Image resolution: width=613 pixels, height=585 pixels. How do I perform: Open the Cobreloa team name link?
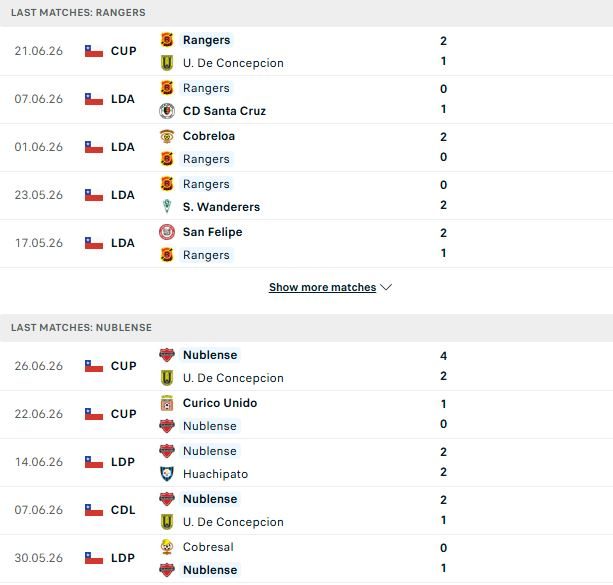[209, 136]
